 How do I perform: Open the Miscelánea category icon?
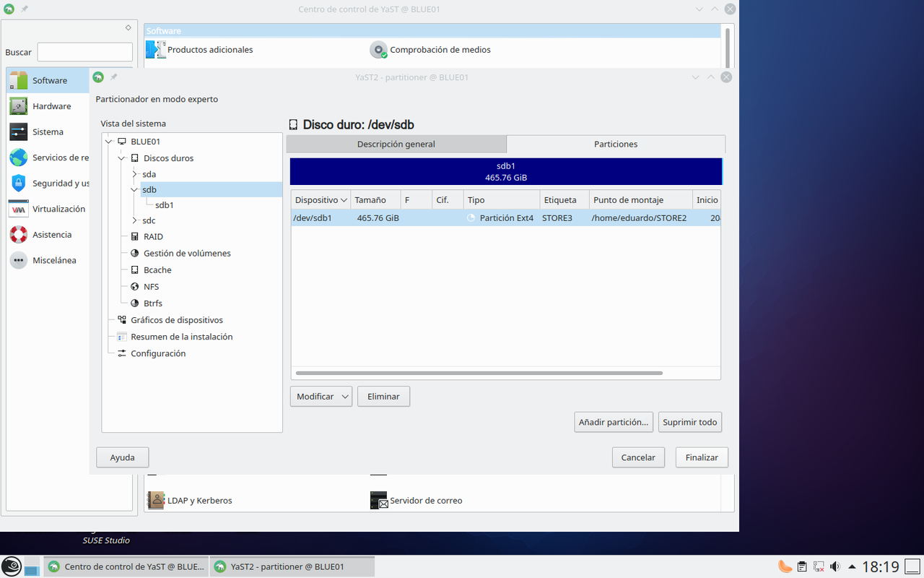tap(18, 260)
